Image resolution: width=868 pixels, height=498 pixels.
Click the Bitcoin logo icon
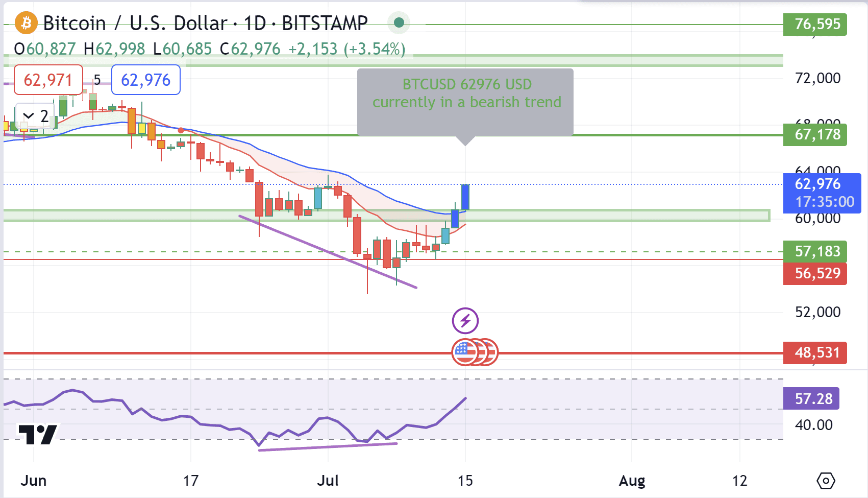[x=26, y=23]
